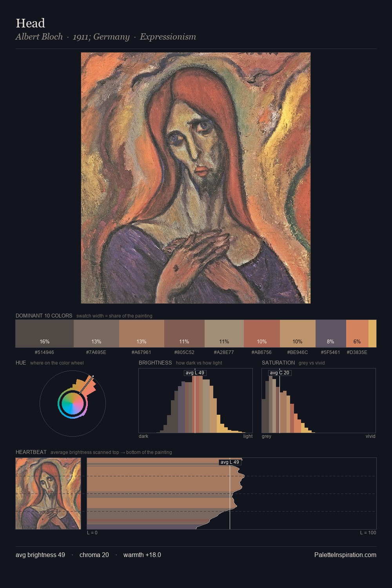Select the #7A695E swatch
392x588 pixels.
click(x=96, y=334)
